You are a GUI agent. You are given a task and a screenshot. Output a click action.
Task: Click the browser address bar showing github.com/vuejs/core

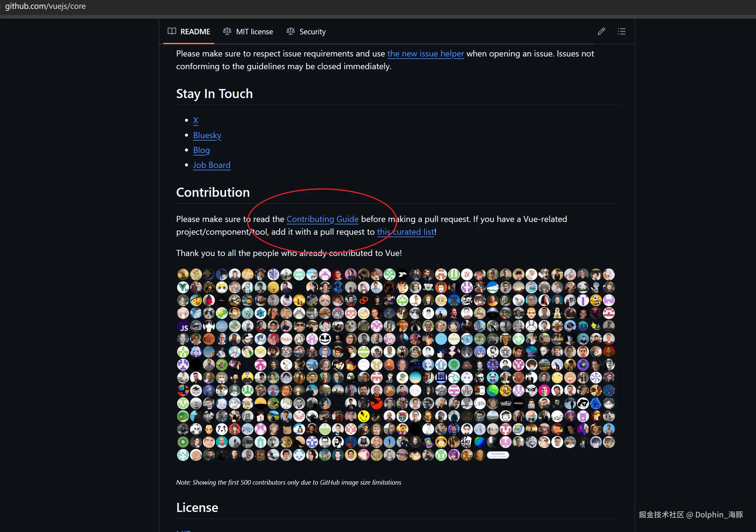click(x=46, y=6)
